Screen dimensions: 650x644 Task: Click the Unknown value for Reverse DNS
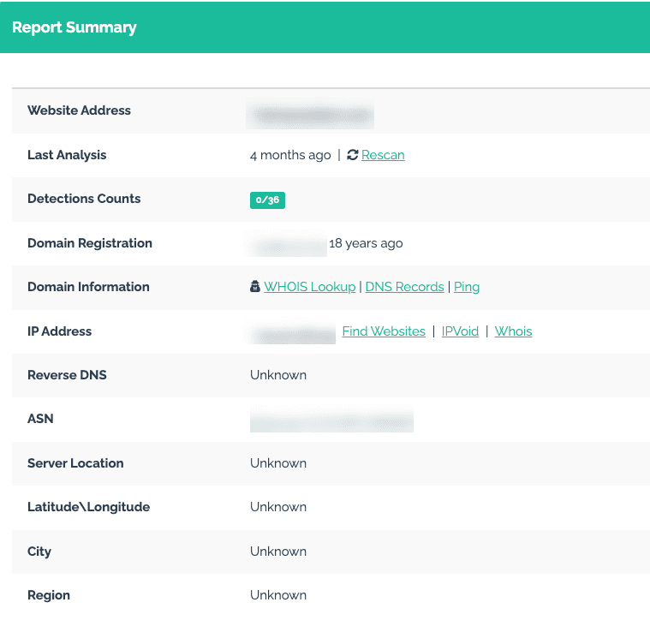point(278,375)
